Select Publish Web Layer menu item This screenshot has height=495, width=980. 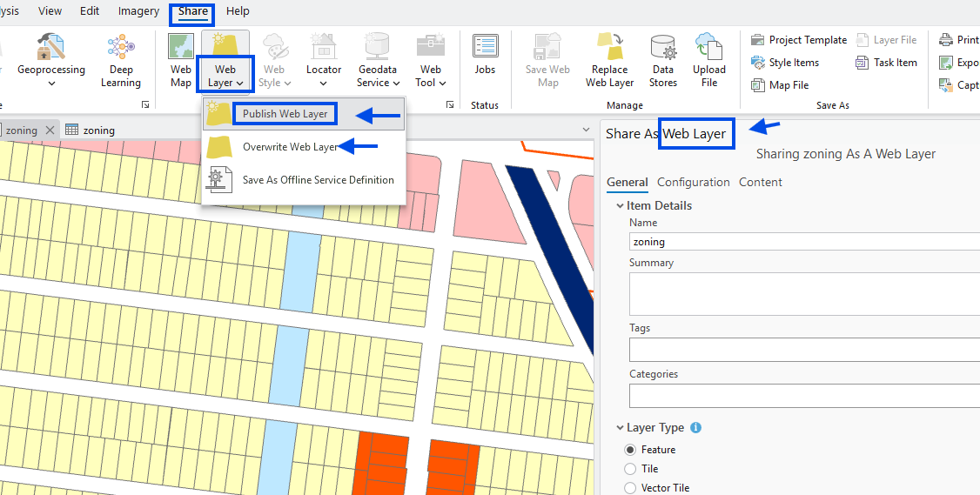pos(285,114)
